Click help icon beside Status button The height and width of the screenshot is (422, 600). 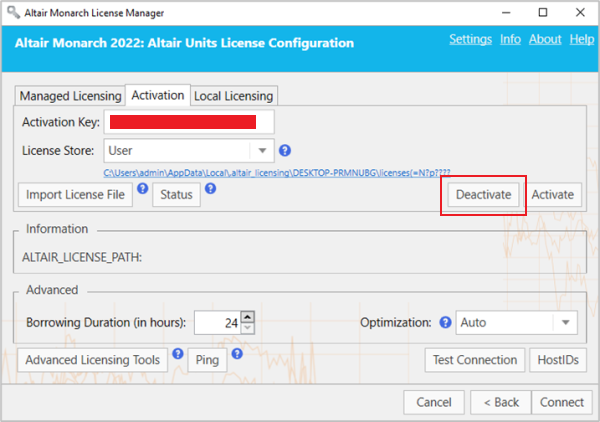click(210, 187)
